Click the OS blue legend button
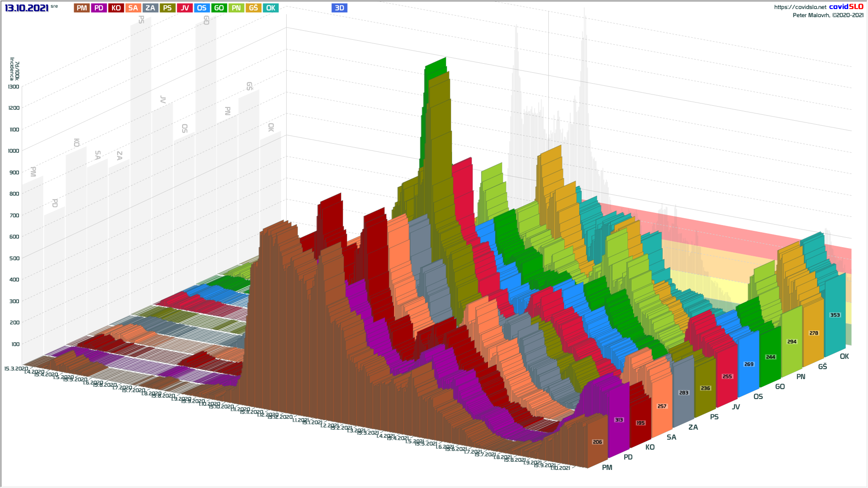The height and width of the screenshot is (488, 868). click(202, 8)
